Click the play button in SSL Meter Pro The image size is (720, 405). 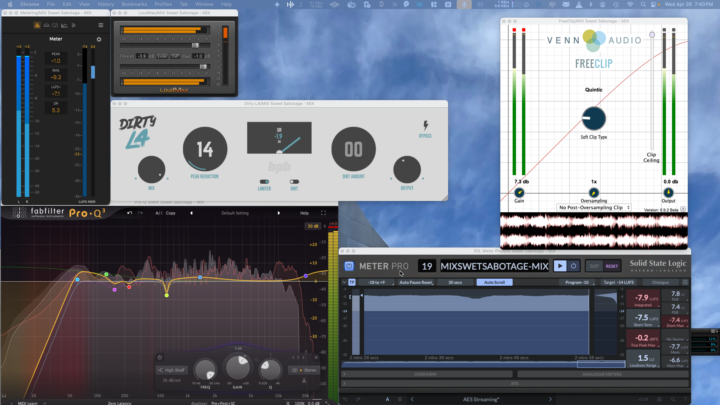pos(560,266)
